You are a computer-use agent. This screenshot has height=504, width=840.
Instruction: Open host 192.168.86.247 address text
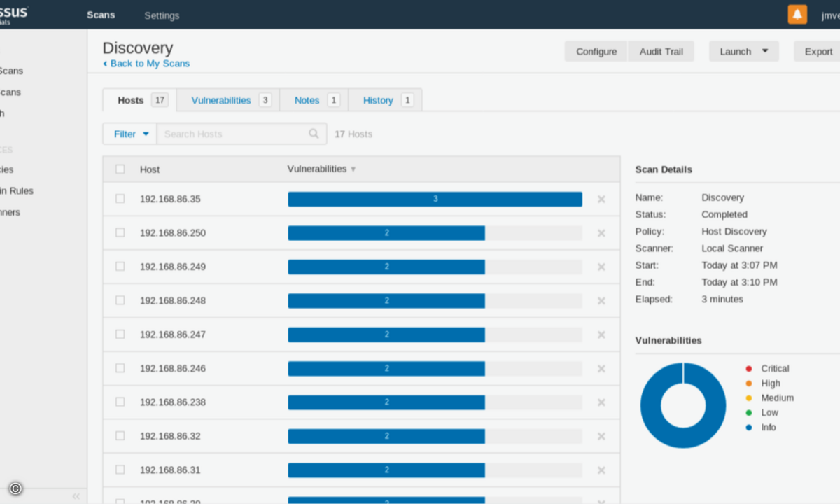point(173,335)
